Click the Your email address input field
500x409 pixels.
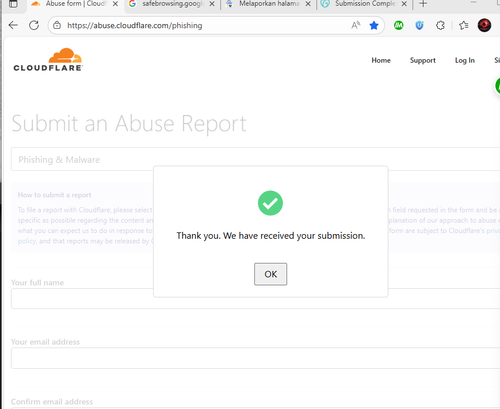pos(255,358)
